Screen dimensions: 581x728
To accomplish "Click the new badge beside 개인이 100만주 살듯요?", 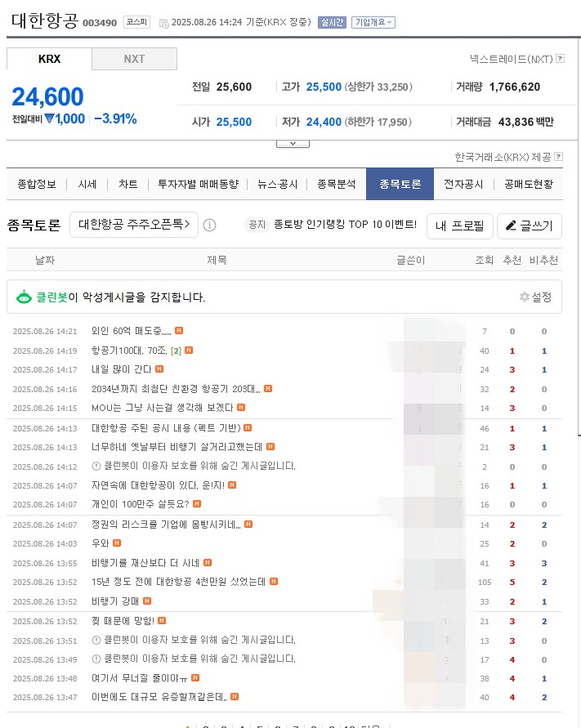I will (x=197, y=504).
